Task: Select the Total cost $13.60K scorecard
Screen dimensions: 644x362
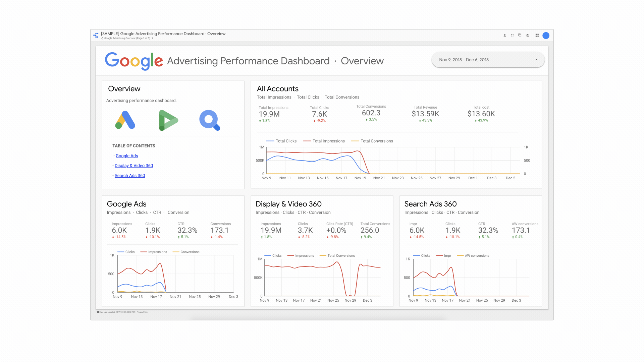Action: point(481,114)
